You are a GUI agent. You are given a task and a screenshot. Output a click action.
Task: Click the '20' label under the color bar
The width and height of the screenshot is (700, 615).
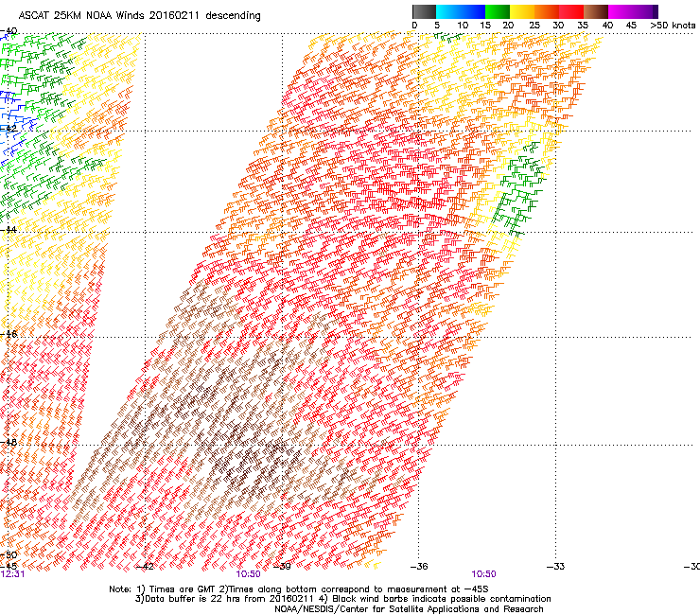[x=508, y=26]
